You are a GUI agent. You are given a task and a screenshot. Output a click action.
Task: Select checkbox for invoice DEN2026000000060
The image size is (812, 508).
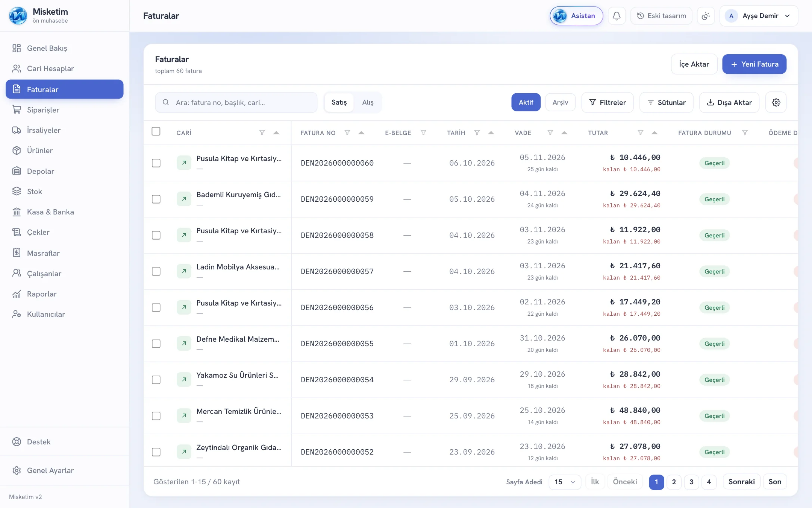pyautogui.click(x=156, y=163)
